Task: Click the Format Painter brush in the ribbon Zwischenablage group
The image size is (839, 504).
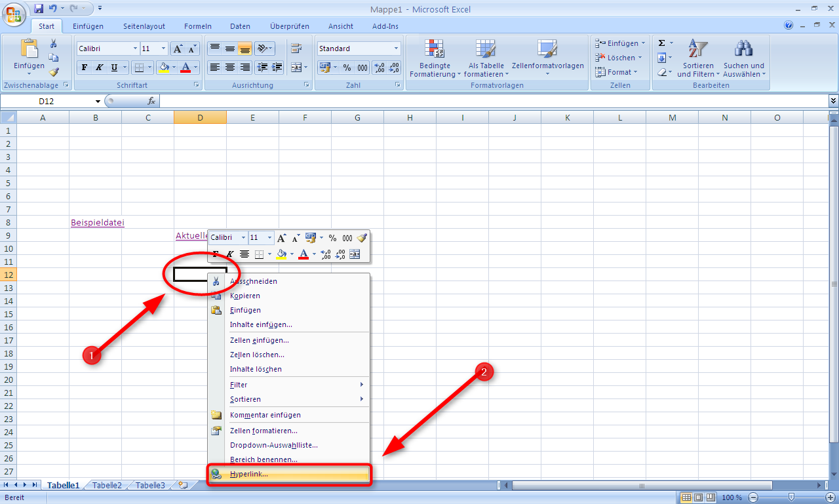Action: 54,72
